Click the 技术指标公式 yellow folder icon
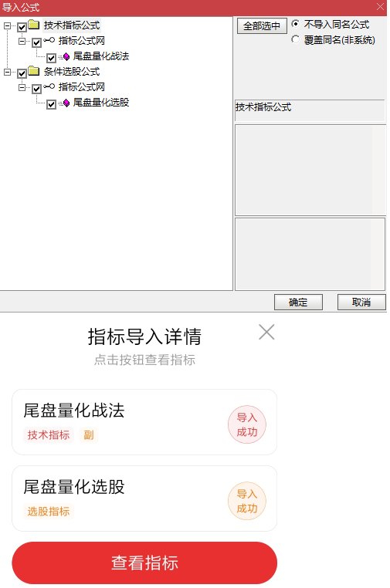This screenshot has height=588, width=390. (34, 25)
